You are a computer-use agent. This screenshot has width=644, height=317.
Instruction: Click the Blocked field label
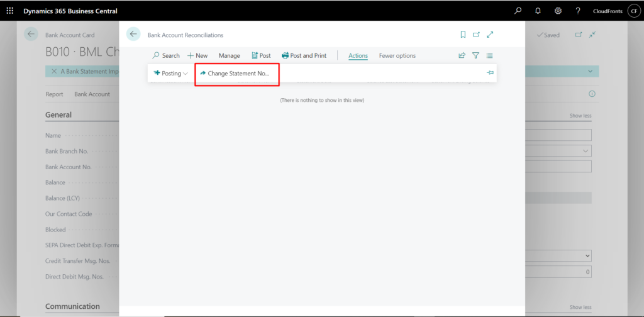55,230
